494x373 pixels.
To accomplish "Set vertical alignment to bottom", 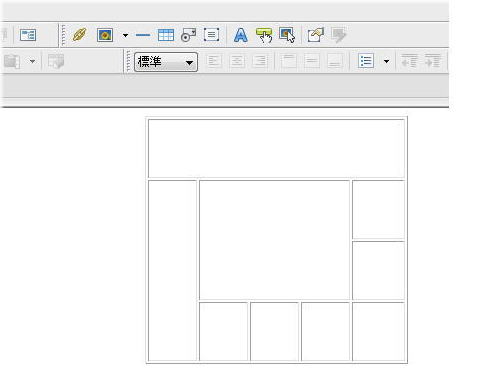I will pyautogui.click(x=335, y=61).
